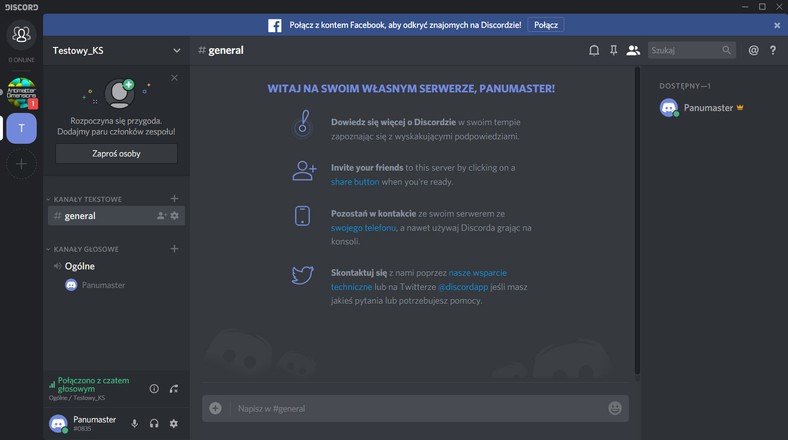Open the nasze wsparcie link
The image size is (788, 440).
click(477, 273)
